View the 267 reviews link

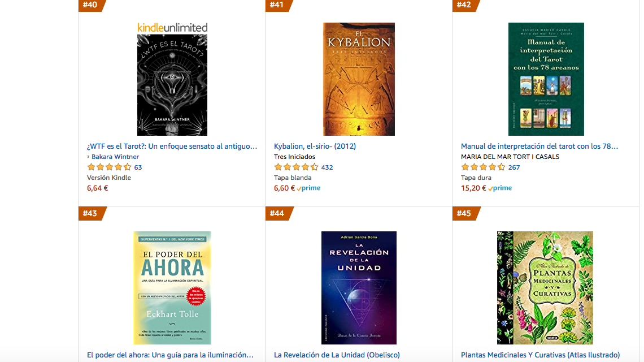(x=514, y=167)
